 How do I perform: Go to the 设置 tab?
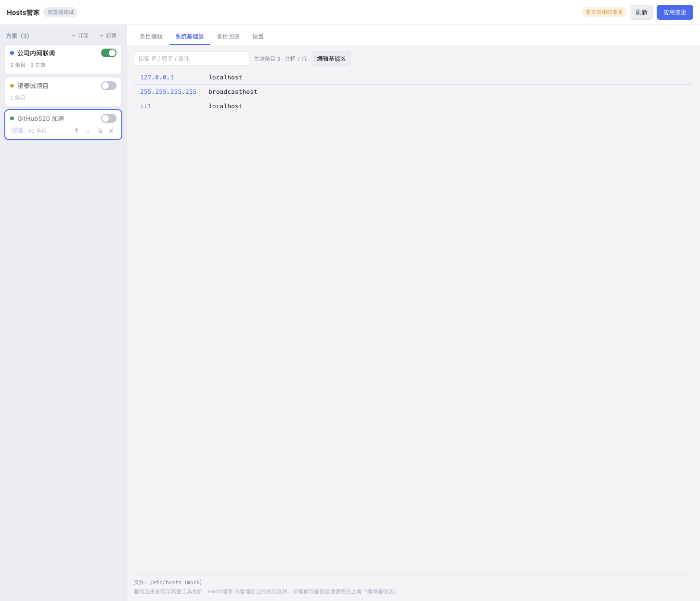click(258, 37)
